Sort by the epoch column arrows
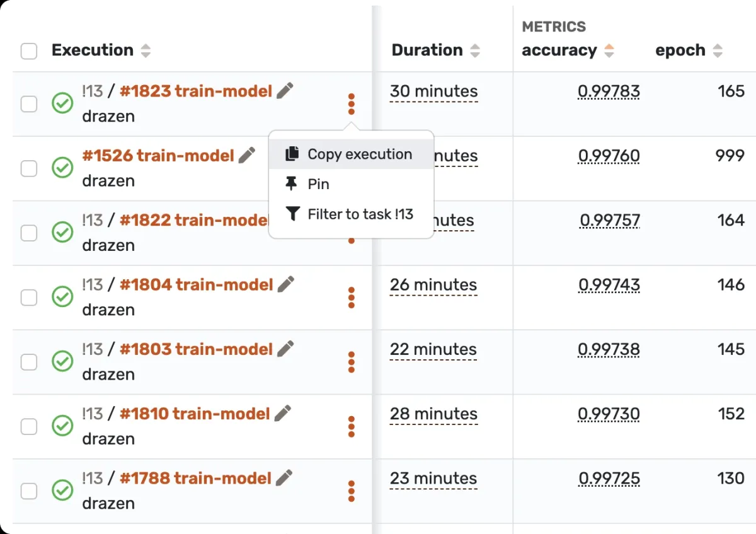 [x=717, y=51]
